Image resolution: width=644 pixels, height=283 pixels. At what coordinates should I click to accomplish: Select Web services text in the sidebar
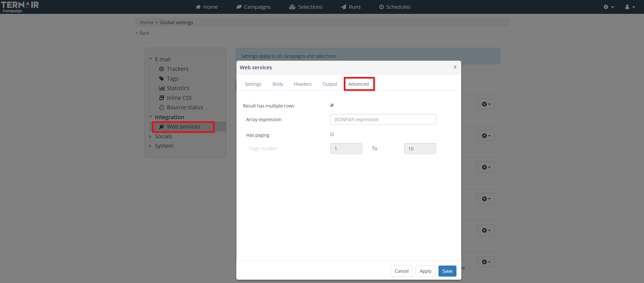click(x=183, y=126)
